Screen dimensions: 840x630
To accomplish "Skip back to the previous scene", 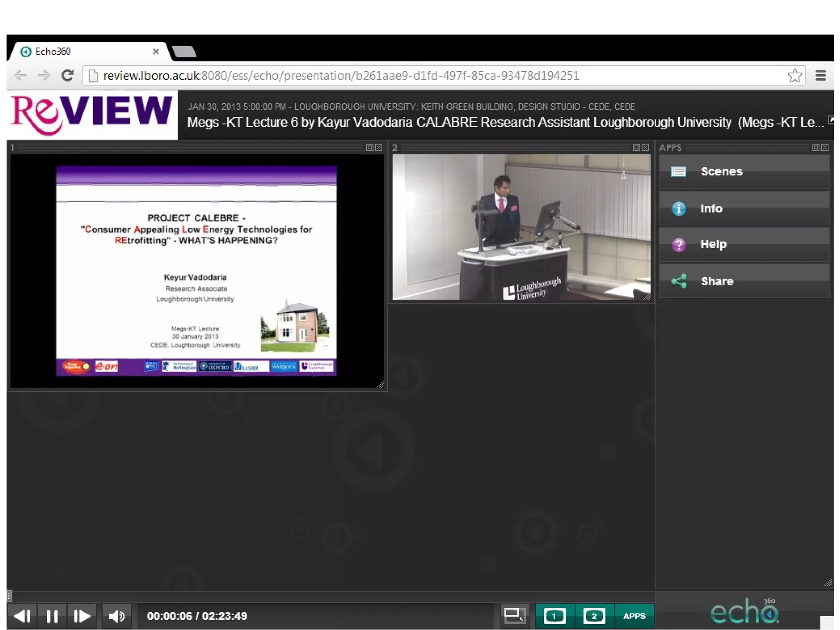I will pyautogui.click(x=22, y=616).
